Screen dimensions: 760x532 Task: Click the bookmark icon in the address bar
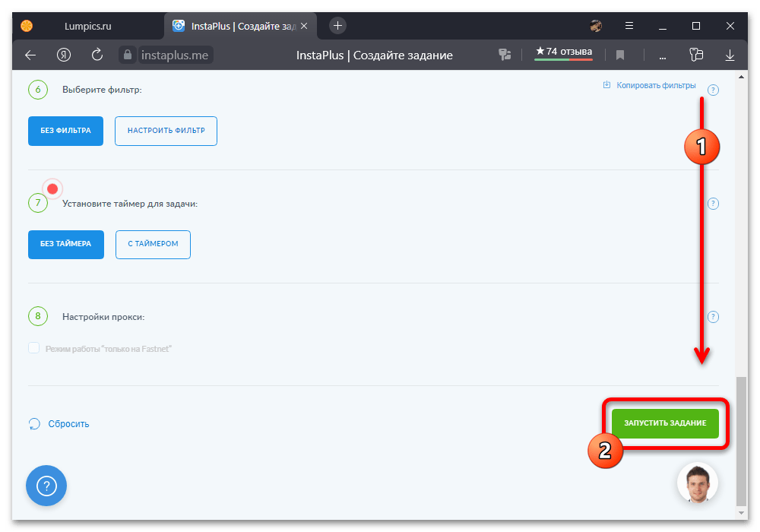(620, 55)
